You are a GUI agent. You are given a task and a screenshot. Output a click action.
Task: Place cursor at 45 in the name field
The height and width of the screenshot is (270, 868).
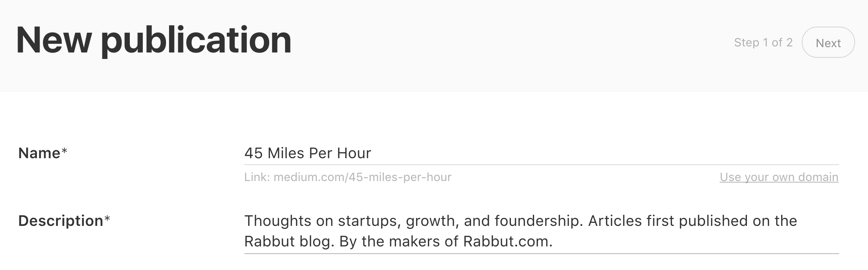(254, 153)
